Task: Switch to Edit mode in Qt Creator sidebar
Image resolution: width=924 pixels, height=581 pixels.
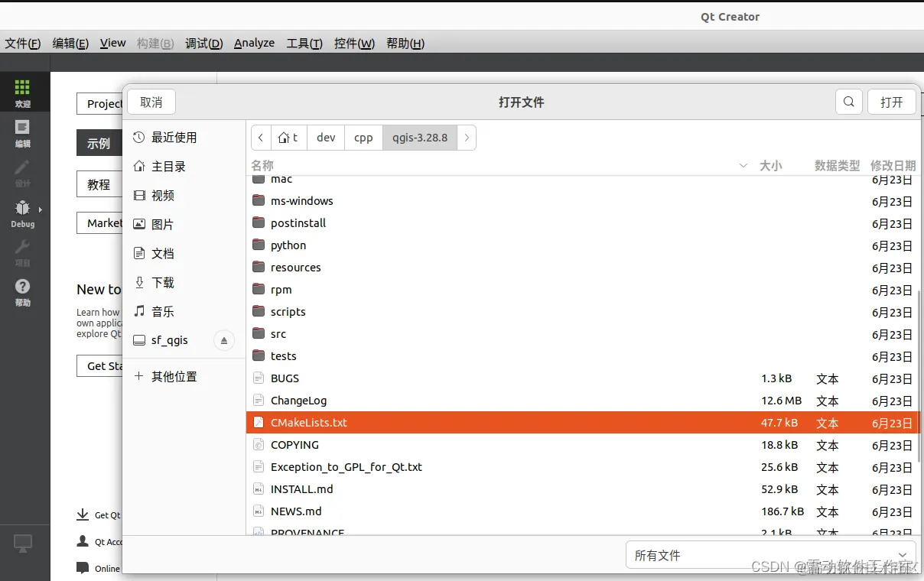Action: click(x=22, y=132)
